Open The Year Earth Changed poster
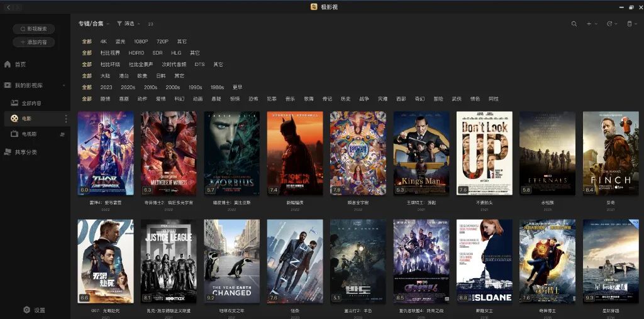This screenshot has width=644, height=319. pos(231,261)
